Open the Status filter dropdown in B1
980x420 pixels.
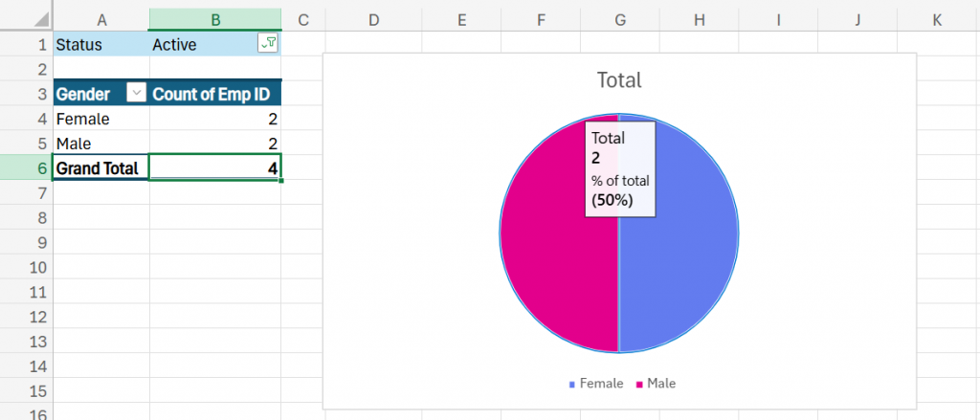[268, 44]
